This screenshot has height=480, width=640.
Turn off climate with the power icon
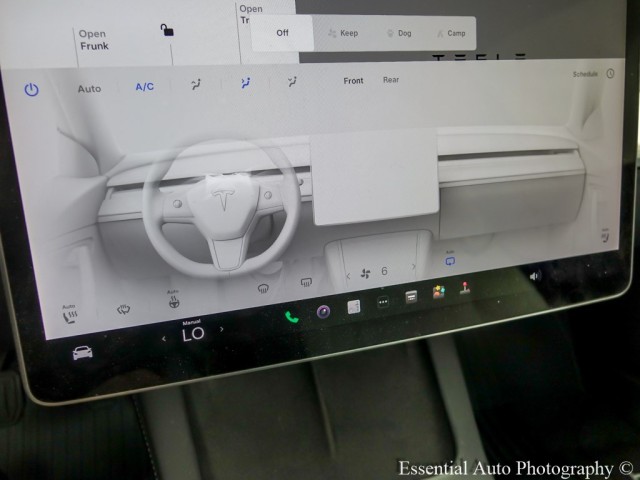[x=31, y=89]
